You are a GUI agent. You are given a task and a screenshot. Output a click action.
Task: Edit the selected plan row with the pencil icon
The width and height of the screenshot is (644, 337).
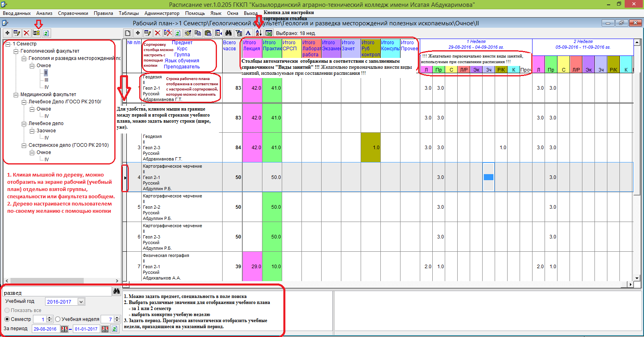click(148, 33)
